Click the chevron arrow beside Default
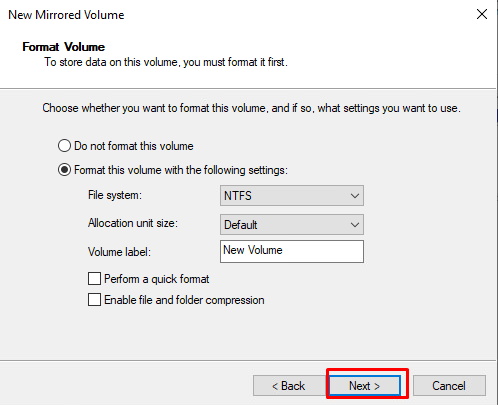Screen dimensions: 498x405 pos(355,225)
